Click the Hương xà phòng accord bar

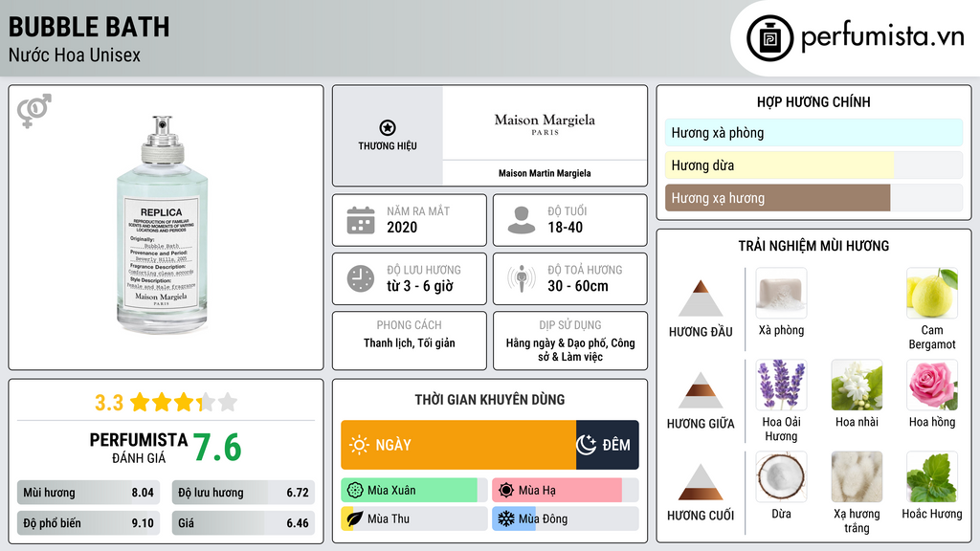coord(813,133)
